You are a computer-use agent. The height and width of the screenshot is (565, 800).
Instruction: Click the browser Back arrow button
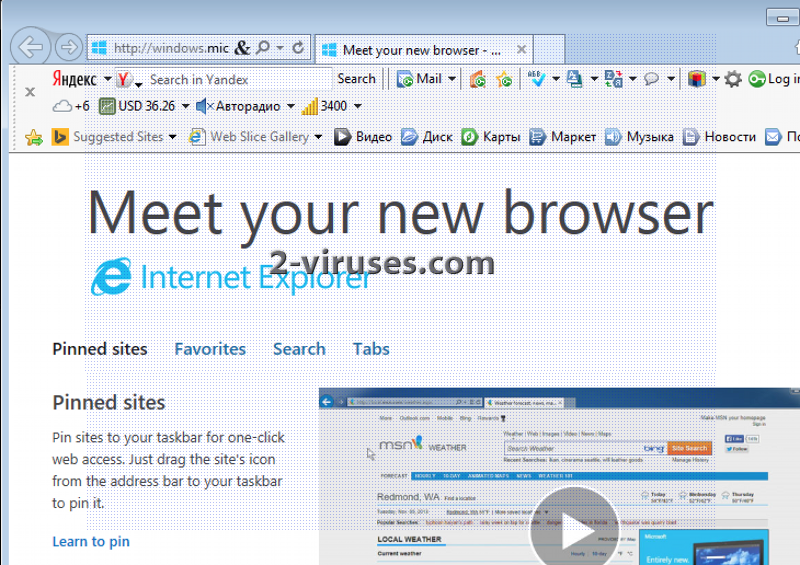click(x=30, y=47)
